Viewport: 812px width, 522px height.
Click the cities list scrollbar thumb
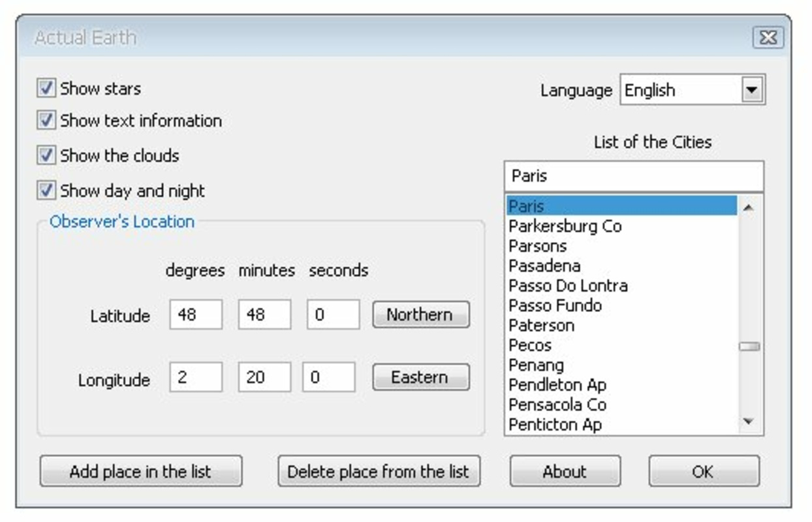pos(749,346)
